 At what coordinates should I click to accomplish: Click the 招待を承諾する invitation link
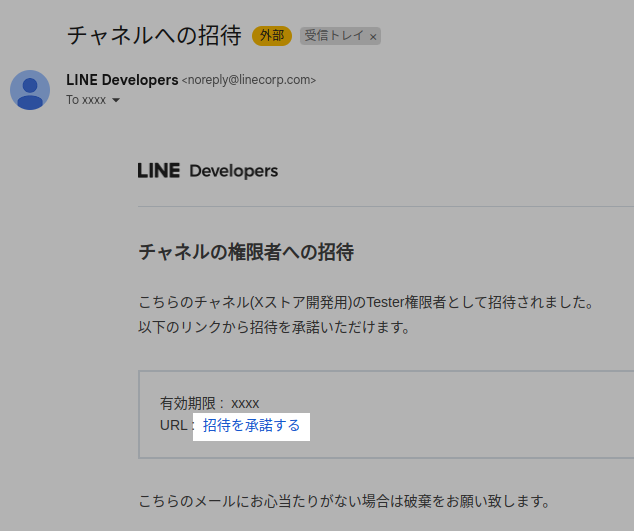(251, 426)
